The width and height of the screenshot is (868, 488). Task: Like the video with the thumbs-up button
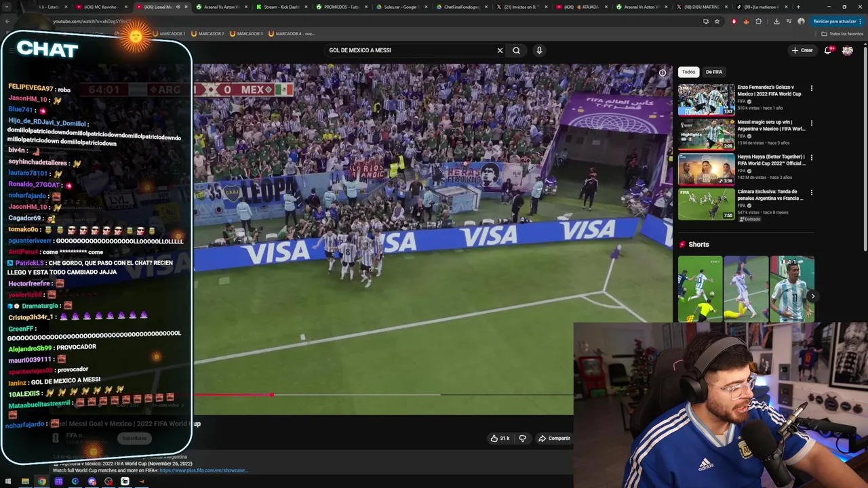(500, 439)
